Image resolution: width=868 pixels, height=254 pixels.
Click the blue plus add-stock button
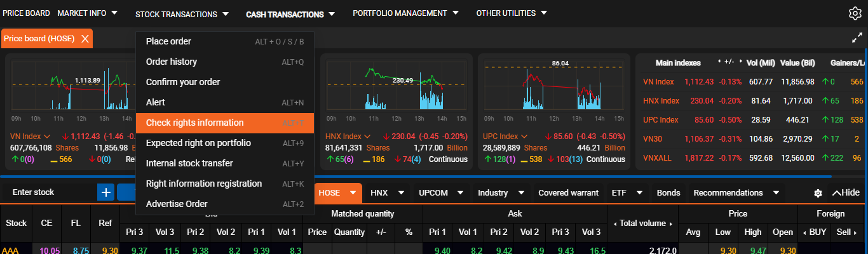point(105,192)
